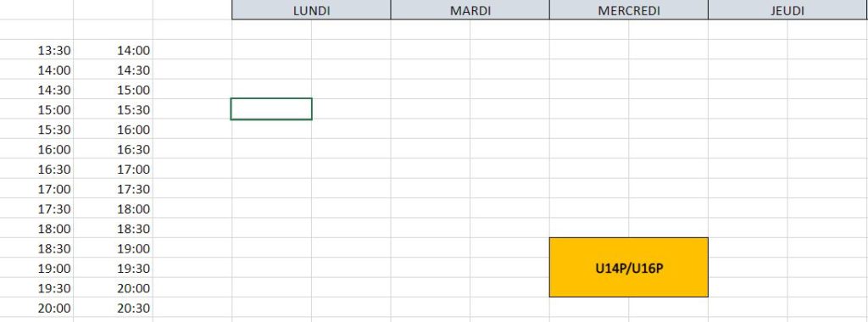The height and width of the screenshot is (322, 868).
Task: Select the LUNDI header cell
Action: (x=311, y=10)
